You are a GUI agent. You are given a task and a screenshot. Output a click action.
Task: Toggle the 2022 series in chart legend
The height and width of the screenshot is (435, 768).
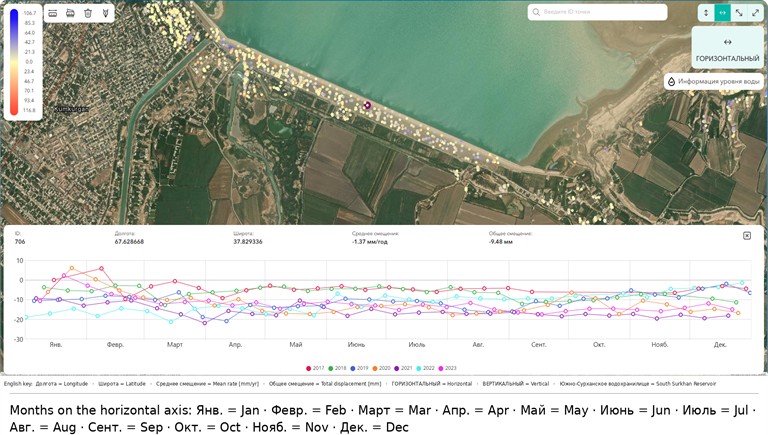[426, 368]
